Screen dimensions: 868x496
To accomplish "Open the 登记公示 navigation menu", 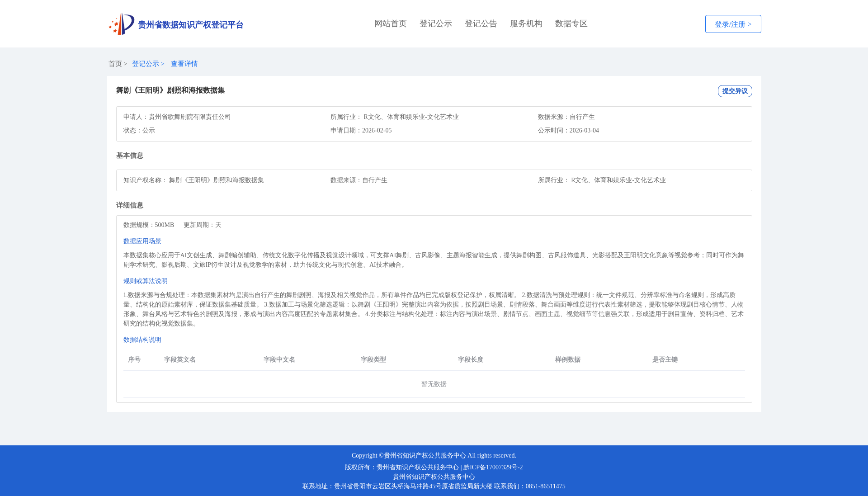I will [x=436, y=24].
